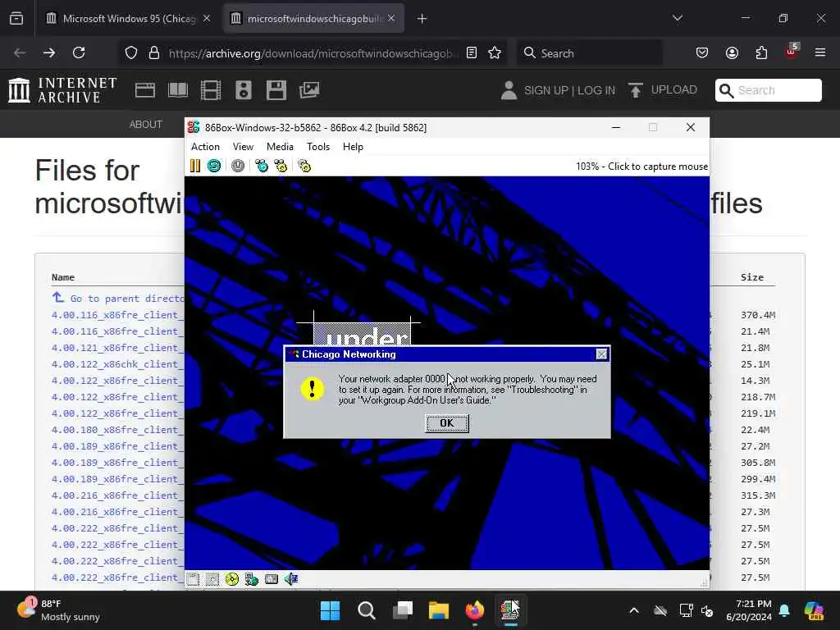
Task: Open the Internet Archive texts book icon
Action: [x=178, y=90]
